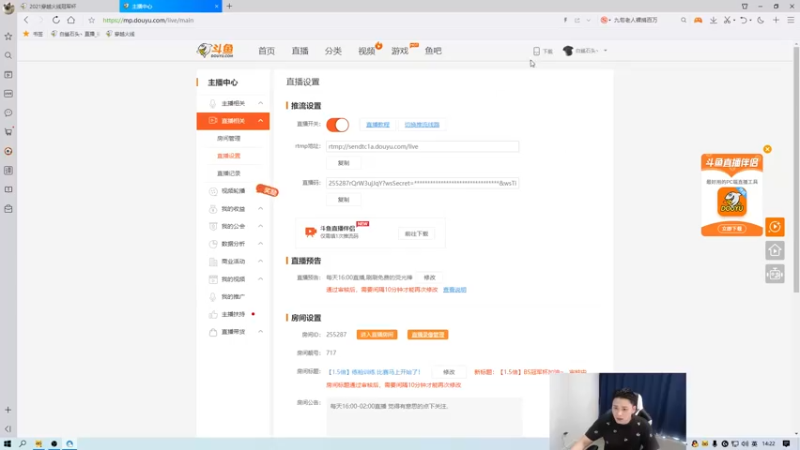Click 修改 next to live preview text
The height and width of the screenshot is (450, 800).
[x=430, y=278]
